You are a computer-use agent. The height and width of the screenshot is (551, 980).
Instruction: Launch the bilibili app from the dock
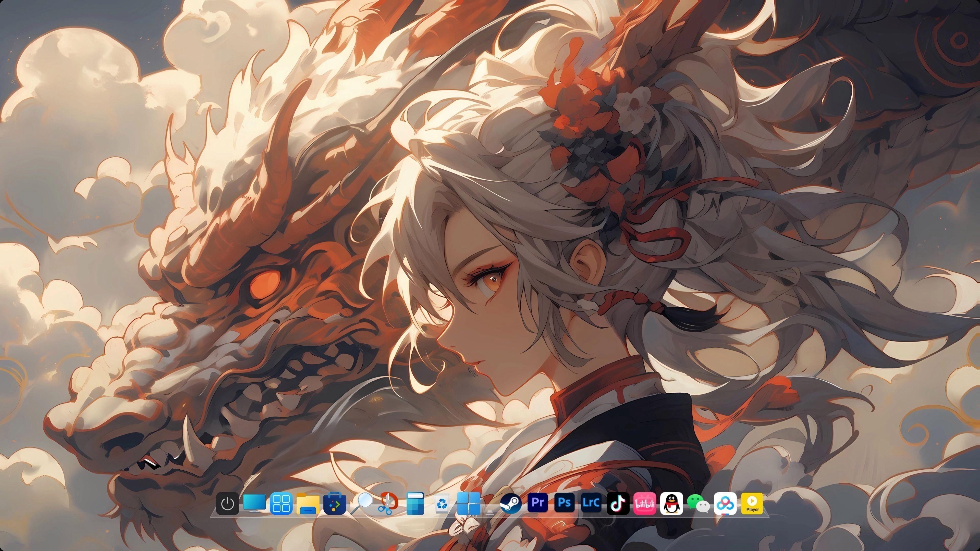[x=645, y=504]
